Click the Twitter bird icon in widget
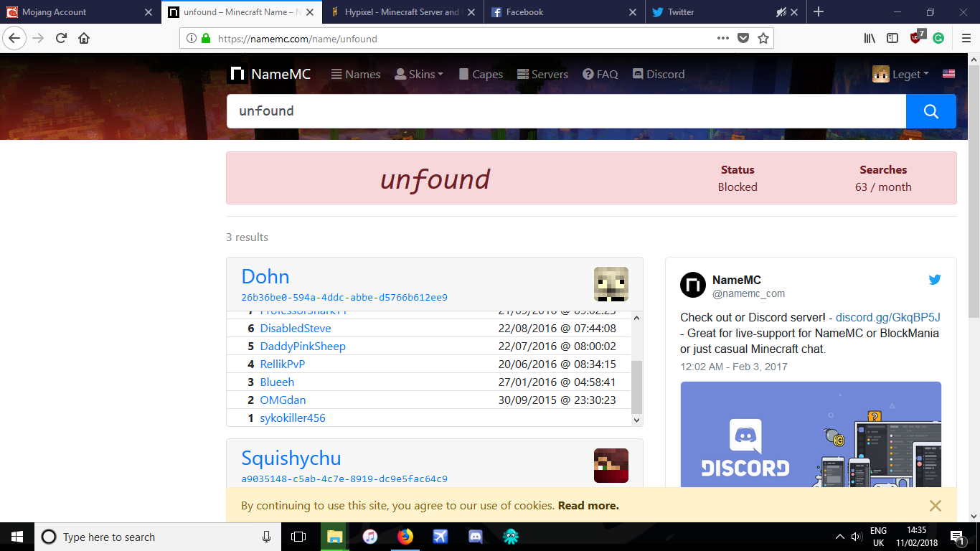 (x=935, y=280)
